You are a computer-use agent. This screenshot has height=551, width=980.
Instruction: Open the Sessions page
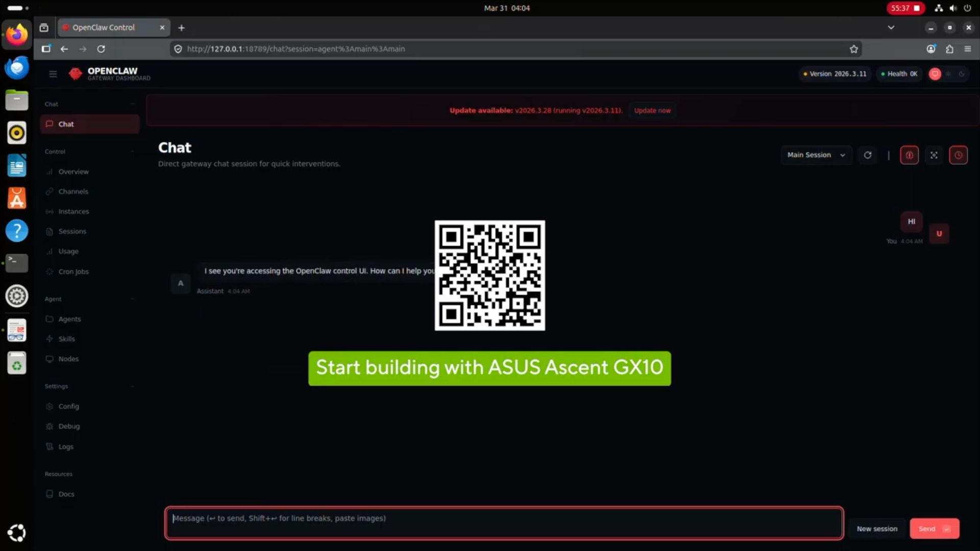tap(90, 231)
